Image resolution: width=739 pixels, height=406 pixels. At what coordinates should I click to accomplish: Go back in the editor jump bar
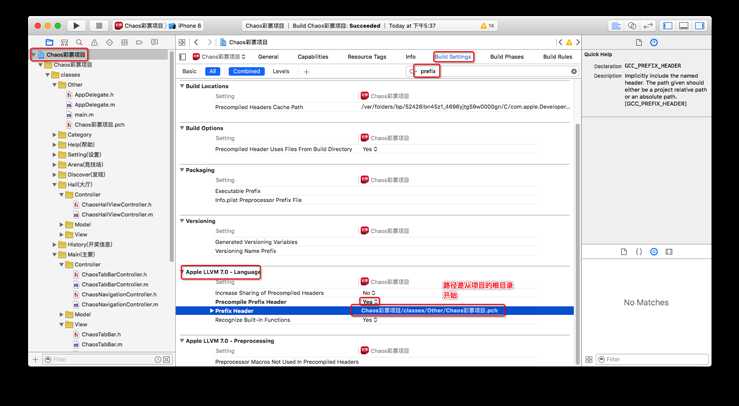(x=197, y=42)
